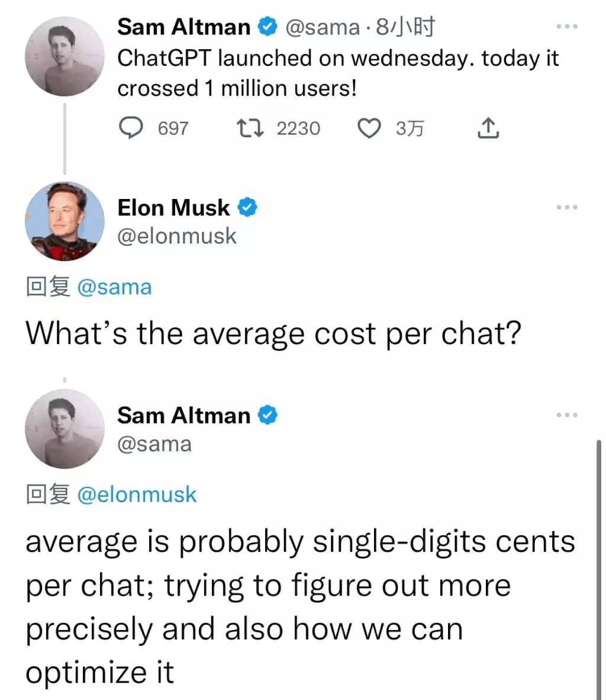Click Elon Musk's verified badge
The width and height of the screenshot is (606, 700).
pos(247,208)
